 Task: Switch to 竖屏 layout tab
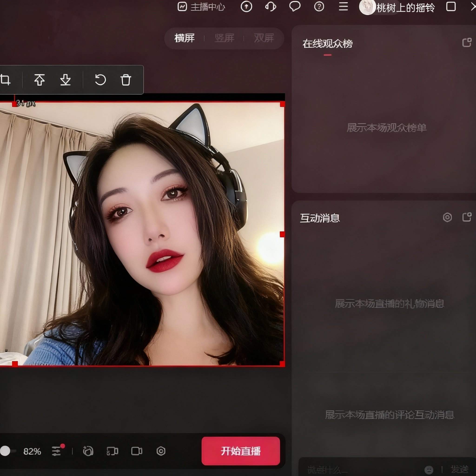tap(224, 38)
